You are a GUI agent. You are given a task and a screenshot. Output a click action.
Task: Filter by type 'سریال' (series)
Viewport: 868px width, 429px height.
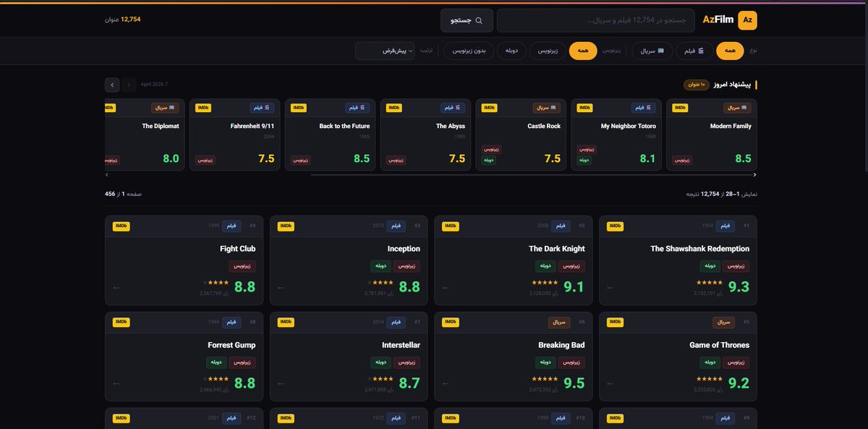click(x=652, y=51)
